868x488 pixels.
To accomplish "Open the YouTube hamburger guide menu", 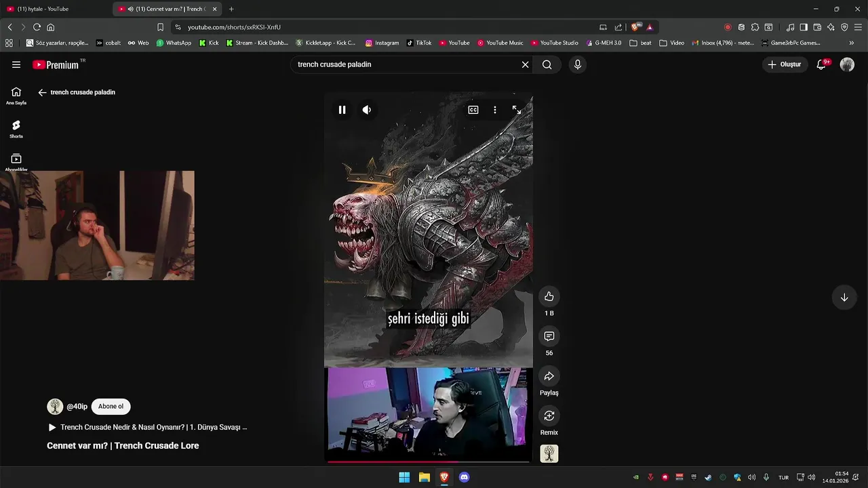I will coord(16,64).
